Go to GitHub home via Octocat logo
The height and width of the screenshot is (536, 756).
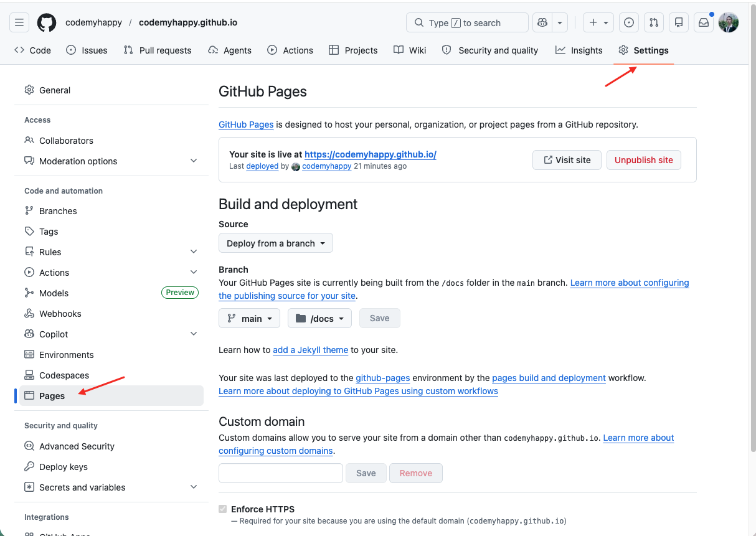click(47, 22)
